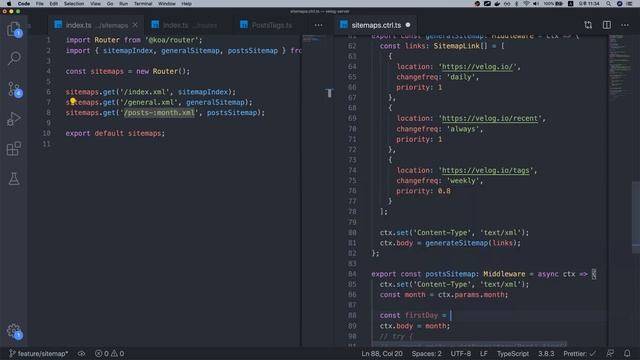Click the feedback icon in status bar
The width and height of the screenshot is (640, 360).
pyautogui.click(x=610, y=353)
